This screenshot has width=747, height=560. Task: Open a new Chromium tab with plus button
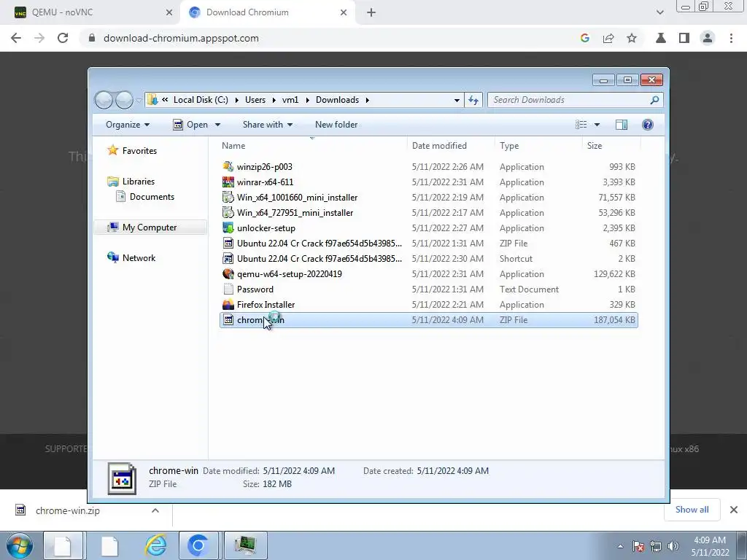371,12
